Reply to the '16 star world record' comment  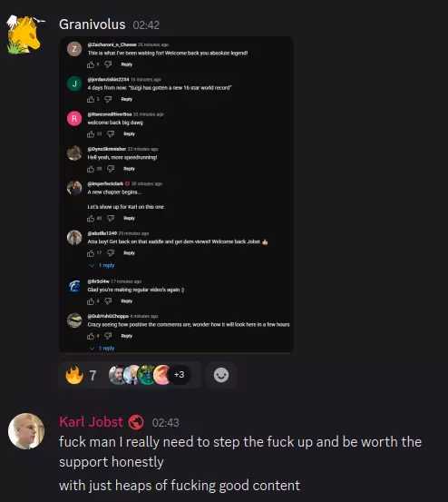(127, 99)
